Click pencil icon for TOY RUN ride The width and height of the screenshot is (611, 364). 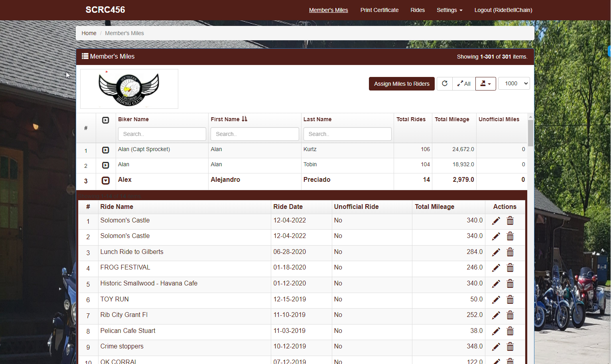tap(496, 300)
